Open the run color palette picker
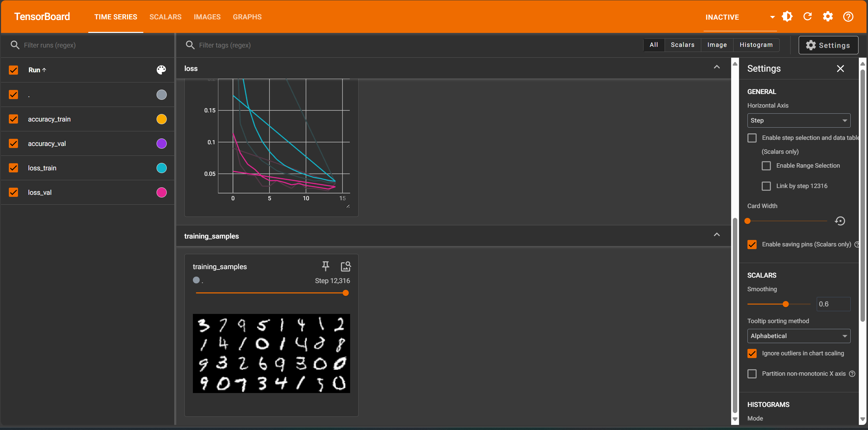 point(161,70)
